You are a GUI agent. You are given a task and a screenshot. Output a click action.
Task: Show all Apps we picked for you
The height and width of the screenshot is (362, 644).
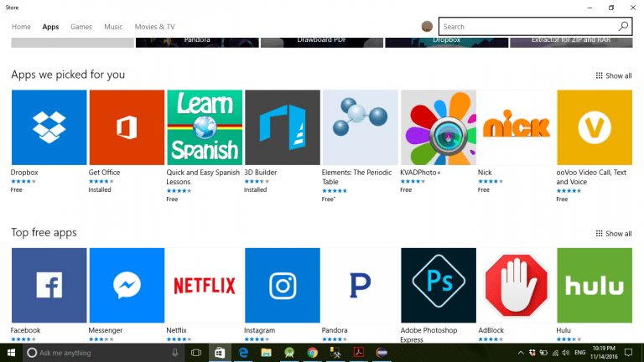click(614, 75)
